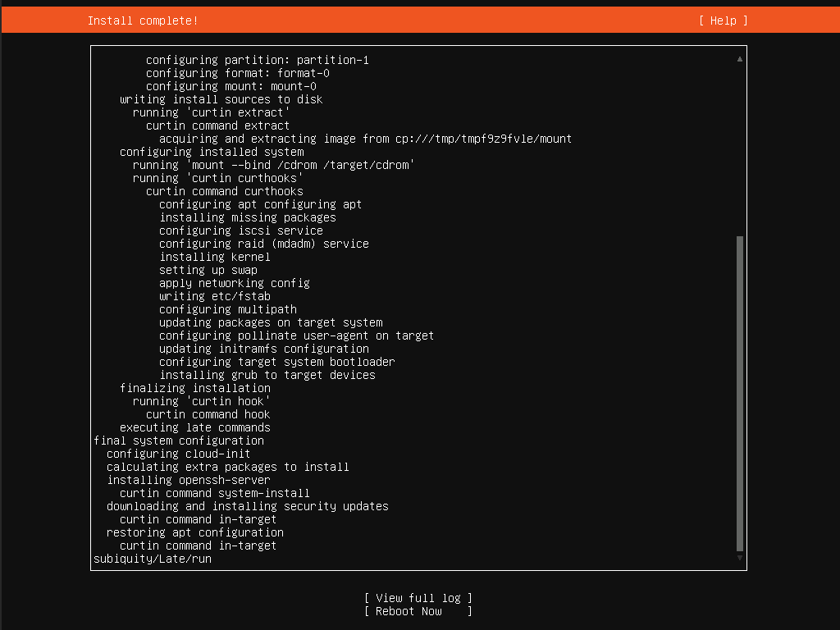This screenshot has height=630, width=840.
Task: Click 'configuring multipath' line
Action: [x=228, y=309]
